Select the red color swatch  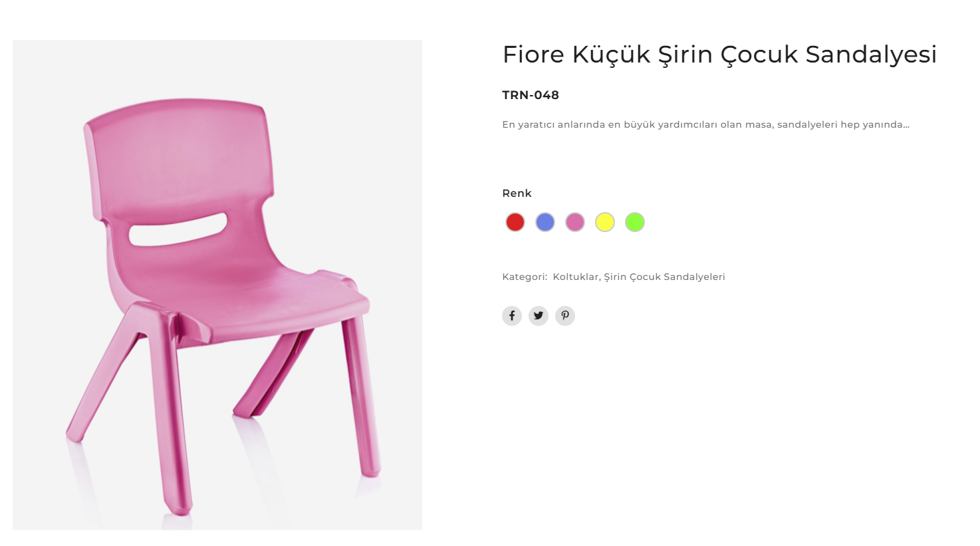(515, 222)
